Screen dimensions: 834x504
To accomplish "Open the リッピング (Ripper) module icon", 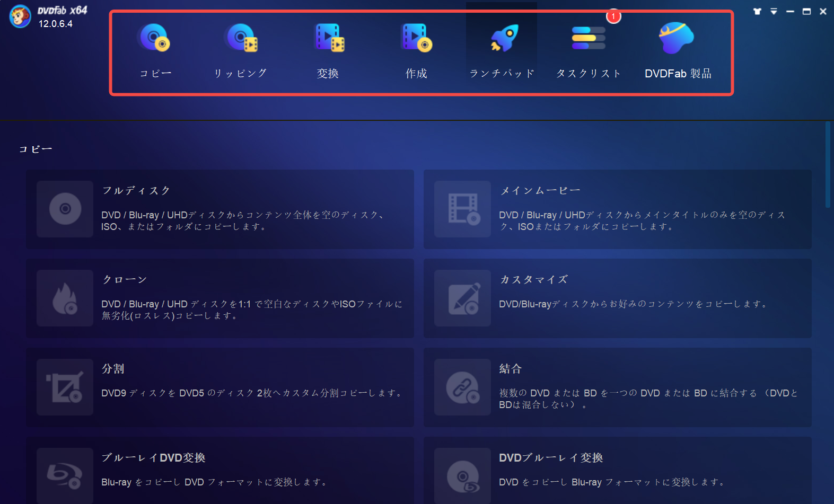I will [241, 38].
